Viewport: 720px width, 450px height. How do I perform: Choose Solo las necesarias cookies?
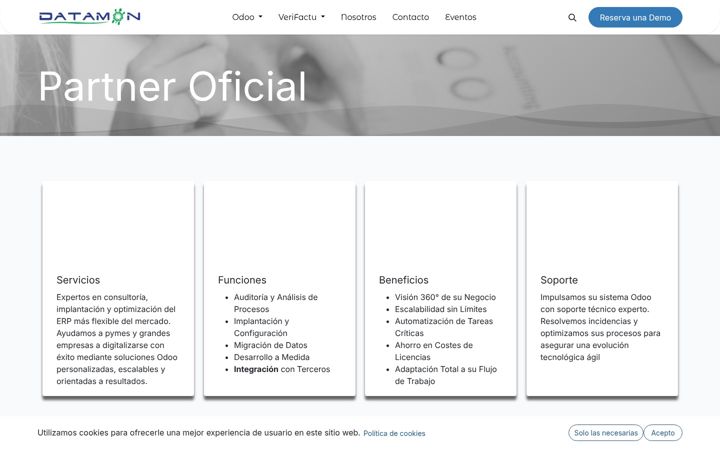(x=605, y=433)
